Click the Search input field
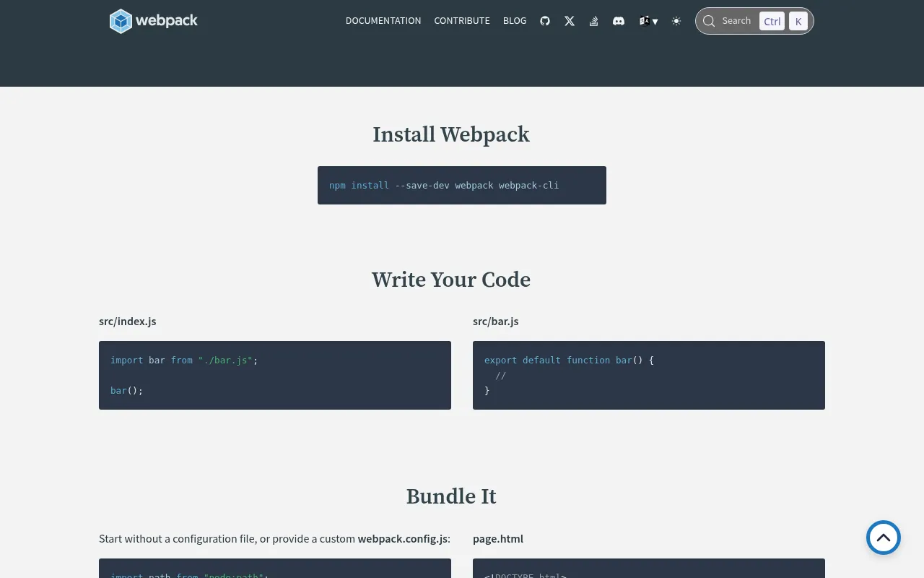 click(754, 21)
